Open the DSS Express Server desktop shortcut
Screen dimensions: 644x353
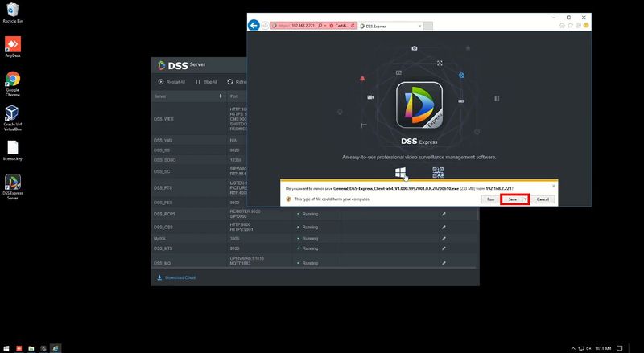point(13,187)
